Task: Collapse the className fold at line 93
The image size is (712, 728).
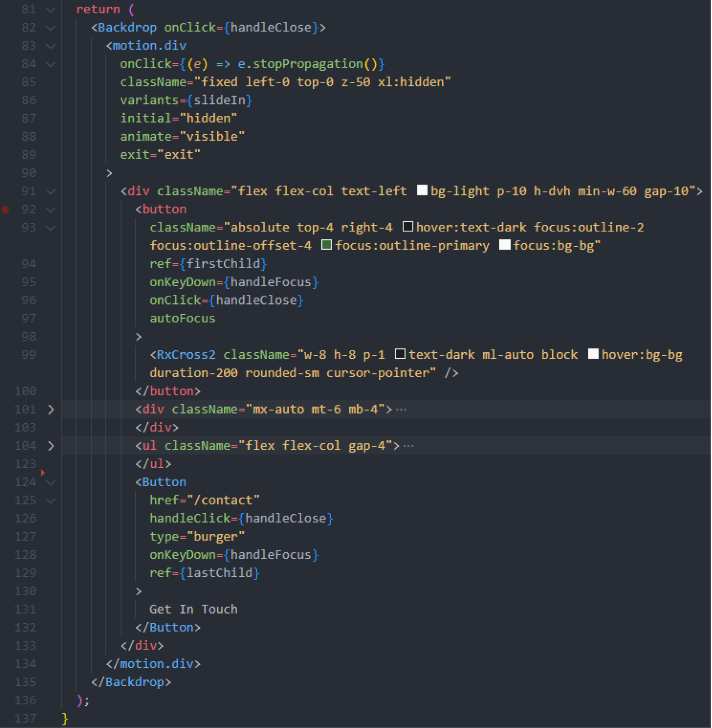Action: coord(51,228)
